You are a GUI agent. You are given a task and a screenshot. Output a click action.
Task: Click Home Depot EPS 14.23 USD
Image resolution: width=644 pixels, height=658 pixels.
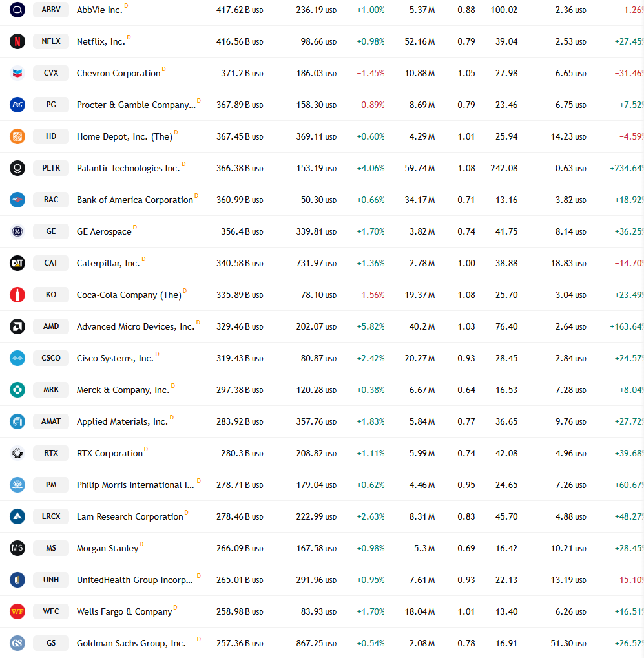568,136
